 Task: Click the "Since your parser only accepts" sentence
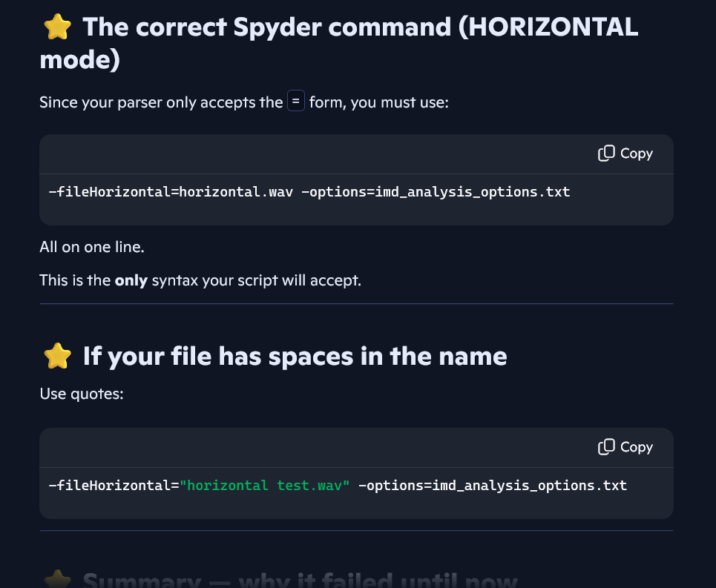pyautogui.click(x=161, y=102)
